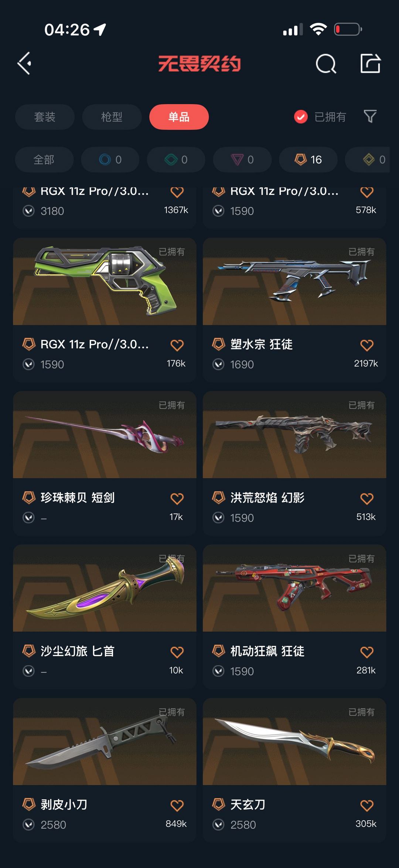399x868 pixels.
Task: Open the green RGX 11z Pro revolver thumbnail
Action: 105,281
